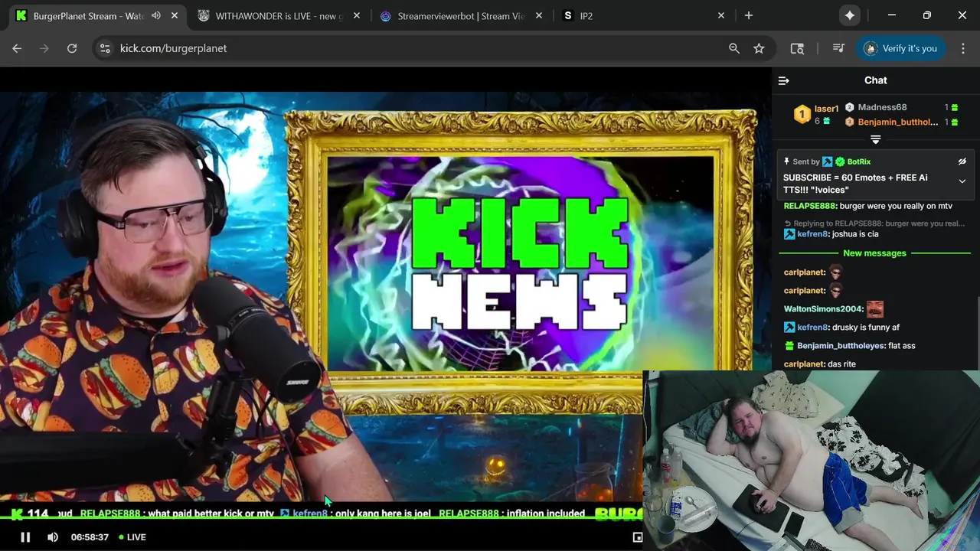
Task: Click the Verify it's you profile button
Action: pyautogui.click(x=901, y=48)
